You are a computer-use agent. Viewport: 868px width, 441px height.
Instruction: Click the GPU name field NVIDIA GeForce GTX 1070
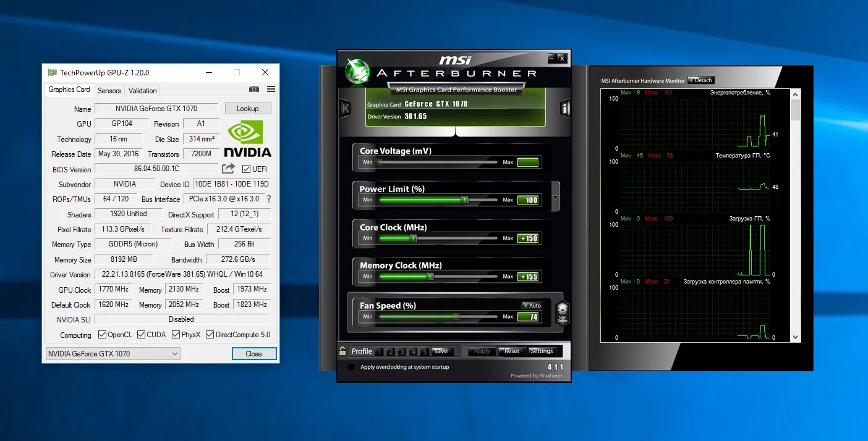click(x=156, y=109)
